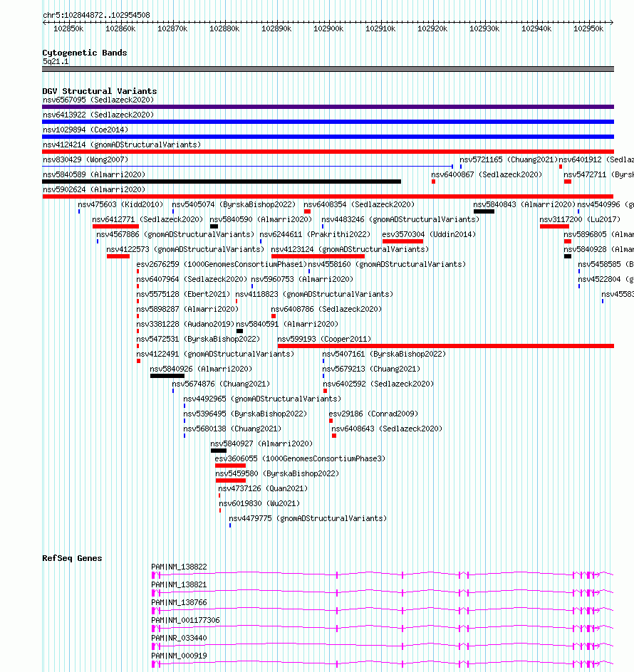Click the DGV Structural Variants track title
634x672 pixels.
100,91
